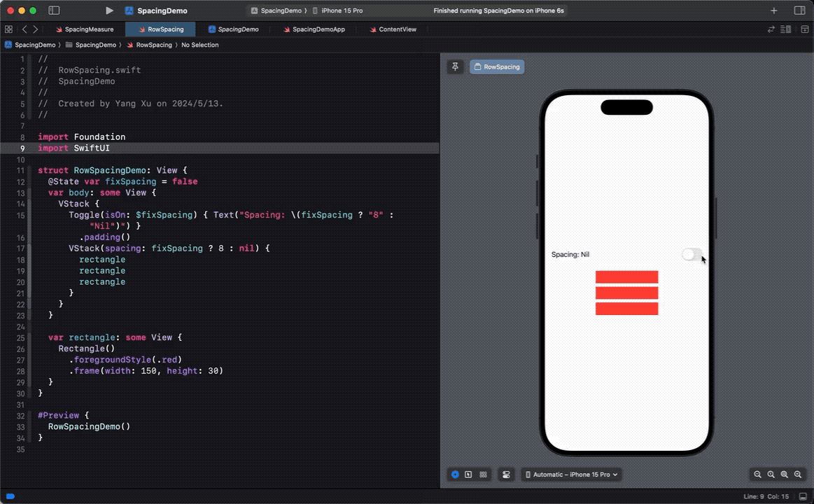Viewport: 814px width, 504px height.
Task: Click the RowSpacing pill above the preview
Action: (x=497, y=66)
